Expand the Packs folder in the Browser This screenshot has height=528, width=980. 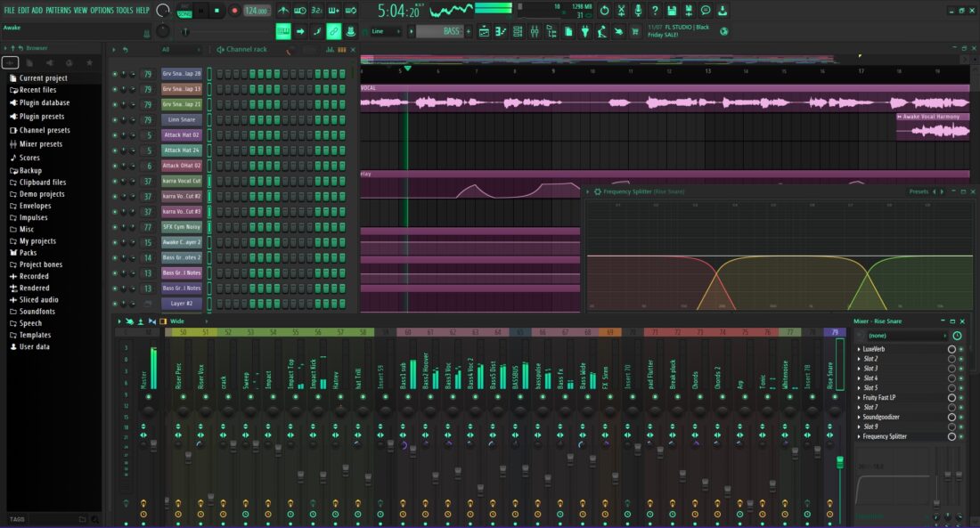click(x=29, y=252)
